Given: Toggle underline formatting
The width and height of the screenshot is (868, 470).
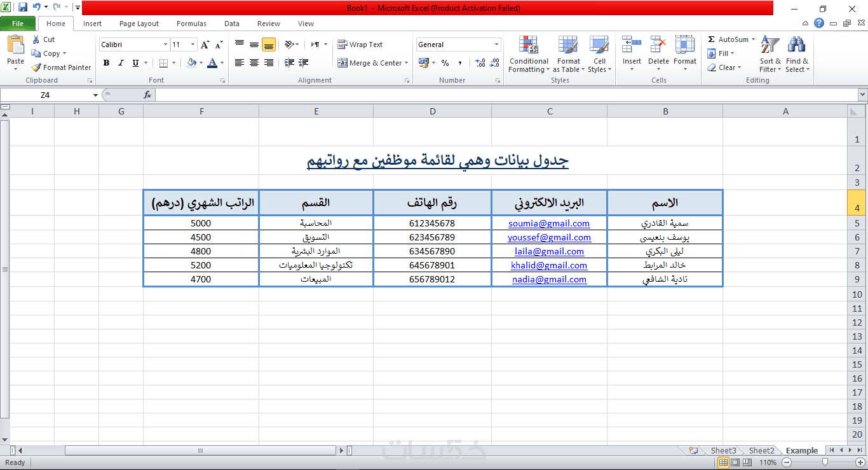Looking at the screenshot, I should coord(135,63).
